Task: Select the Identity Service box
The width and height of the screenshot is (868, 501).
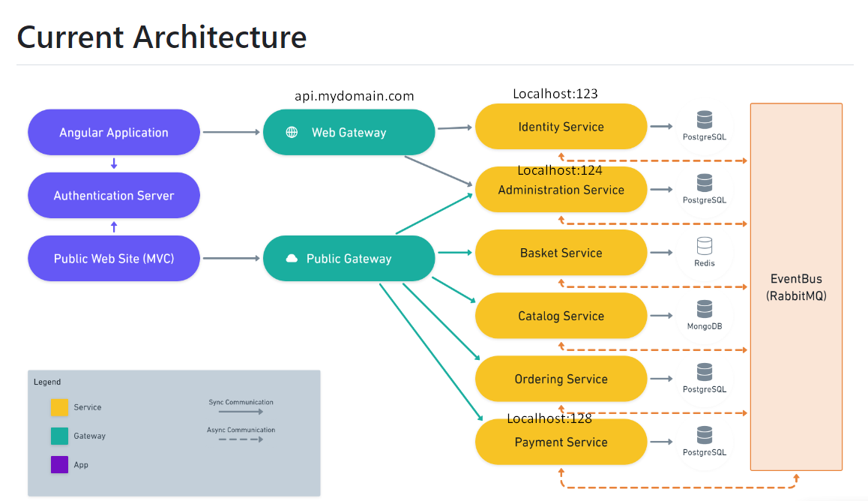Action: 561,127
